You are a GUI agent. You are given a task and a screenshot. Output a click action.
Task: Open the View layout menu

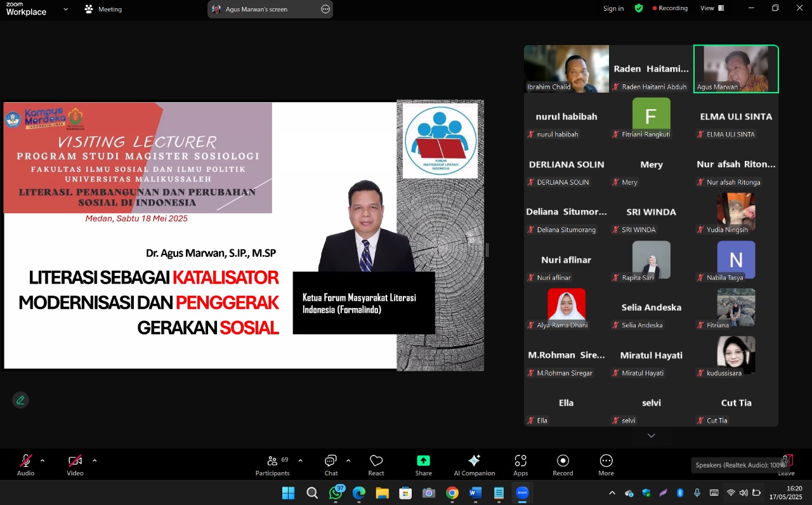712,8
